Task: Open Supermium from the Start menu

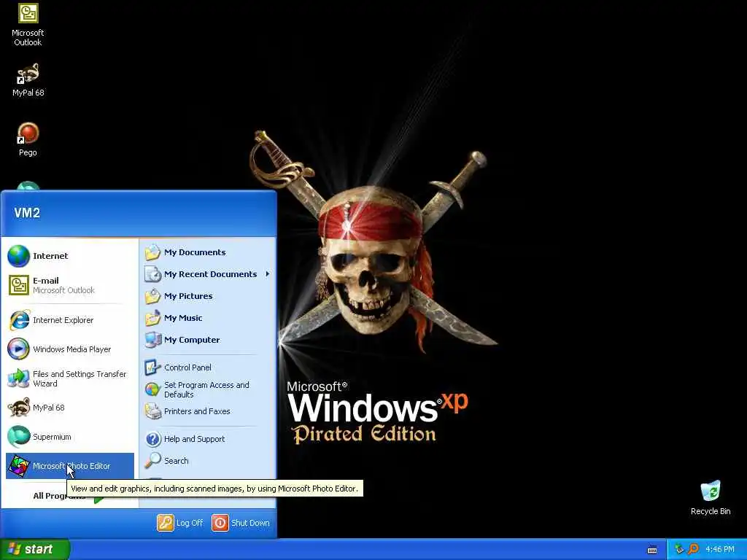Action: click(70, 437)
